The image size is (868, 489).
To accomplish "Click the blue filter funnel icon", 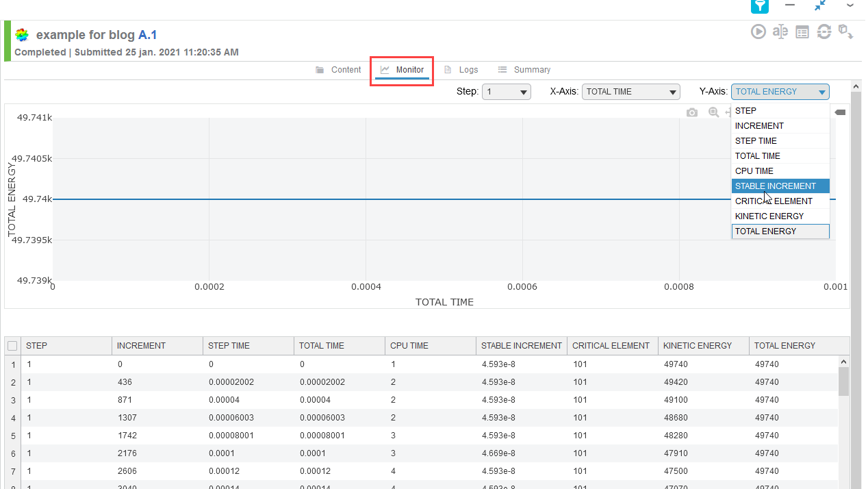I will click(760, 6).
